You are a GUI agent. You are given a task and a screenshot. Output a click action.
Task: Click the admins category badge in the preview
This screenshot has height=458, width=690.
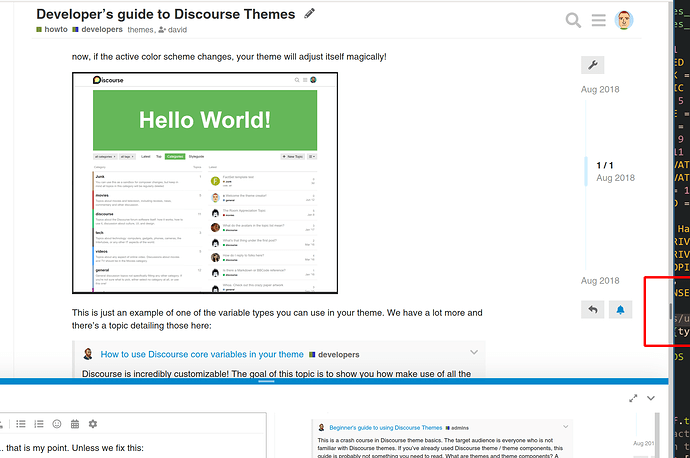(457, 428)
